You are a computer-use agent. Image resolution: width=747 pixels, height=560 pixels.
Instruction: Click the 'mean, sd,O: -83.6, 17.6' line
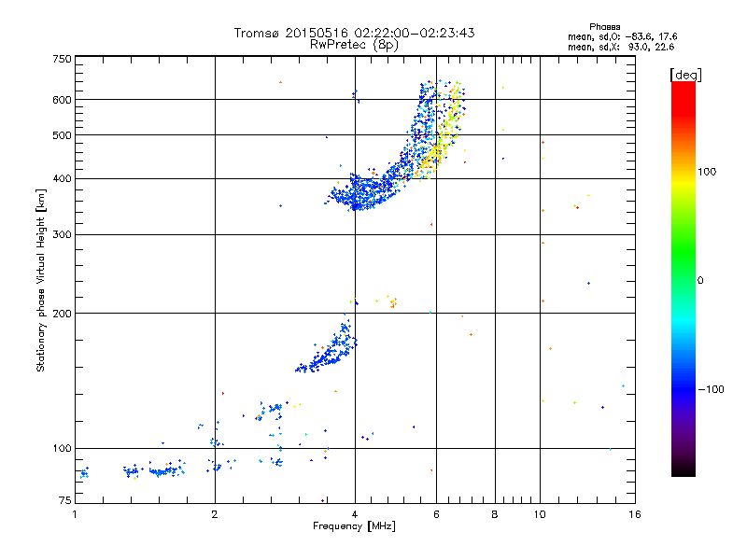tap(623, 36)
